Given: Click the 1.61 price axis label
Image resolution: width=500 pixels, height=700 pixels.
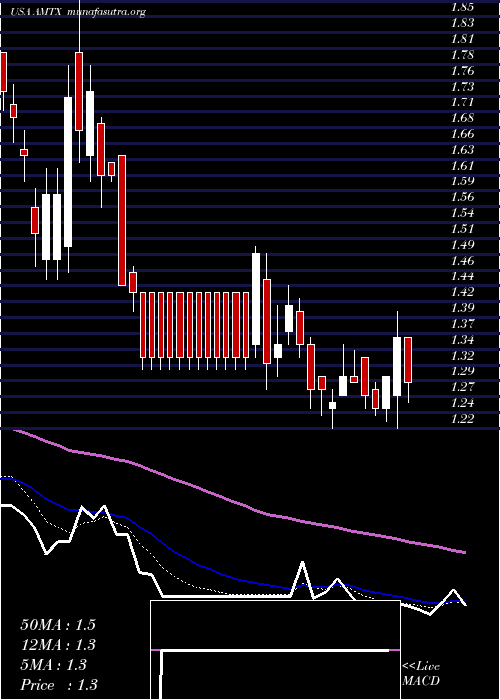Looking at the screenshot, I should point(462,166).
